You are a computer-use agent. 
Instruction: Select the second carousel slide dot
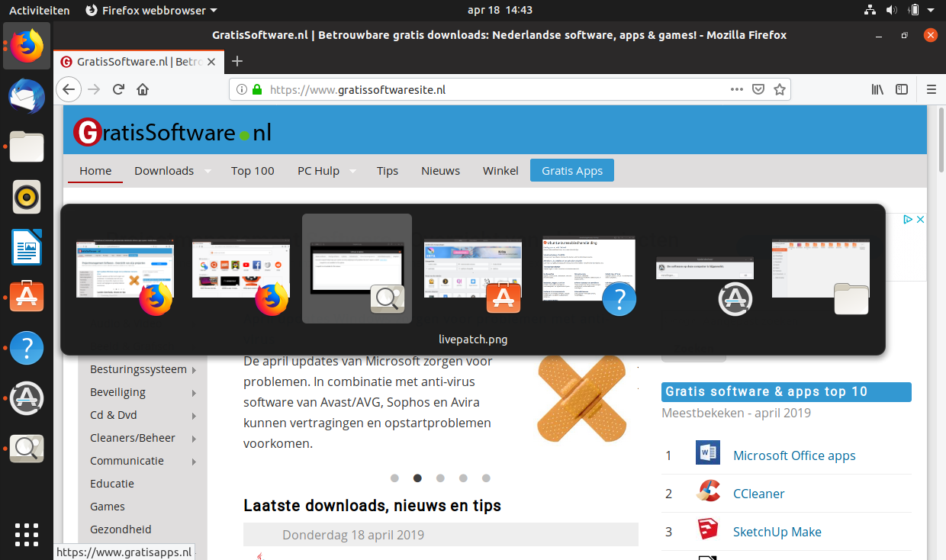(x=417, y=478)
